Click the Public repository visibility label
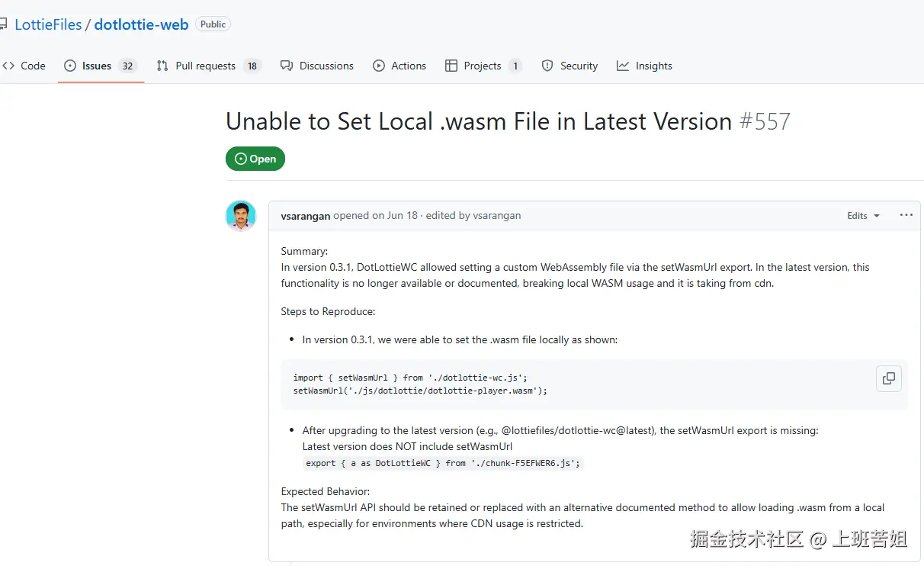 point(213,24)
